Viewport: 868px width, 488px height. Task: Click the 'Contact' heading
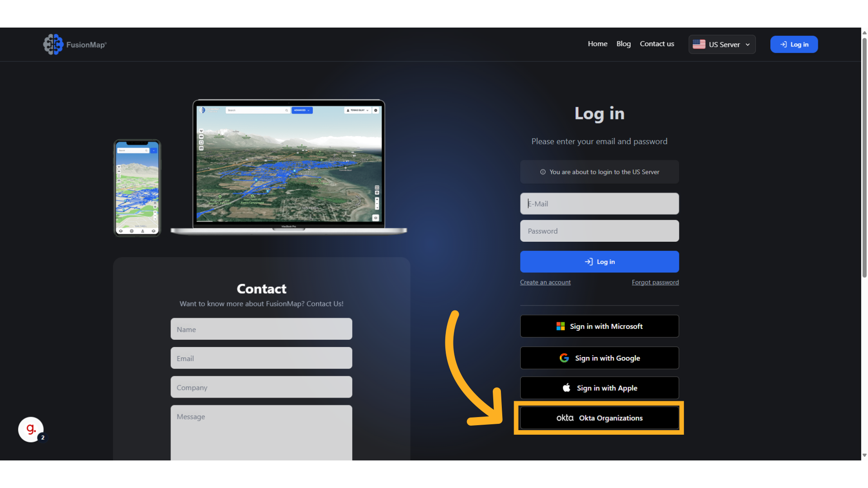pyautogui.click(x=261, y=289)
